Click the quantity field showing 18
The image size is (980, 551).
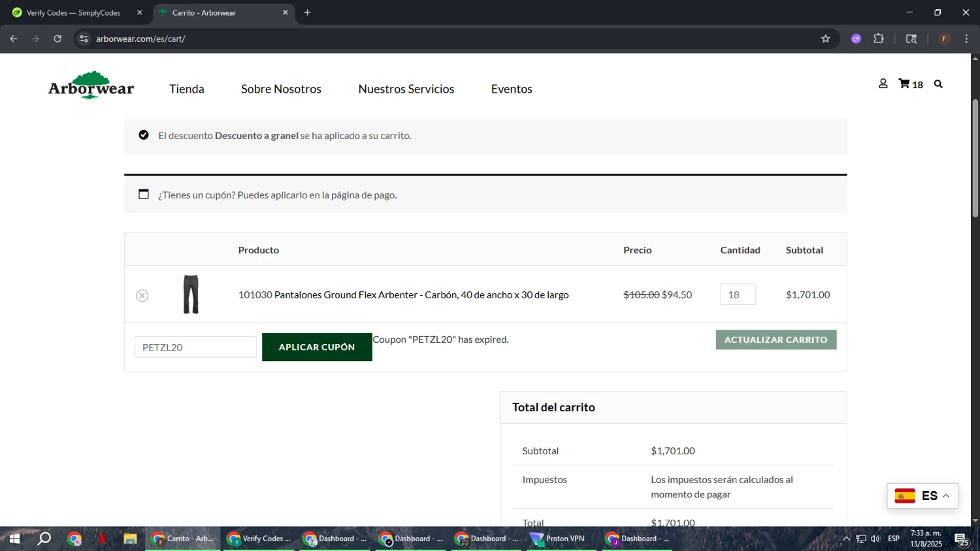[x=738, y=294]
